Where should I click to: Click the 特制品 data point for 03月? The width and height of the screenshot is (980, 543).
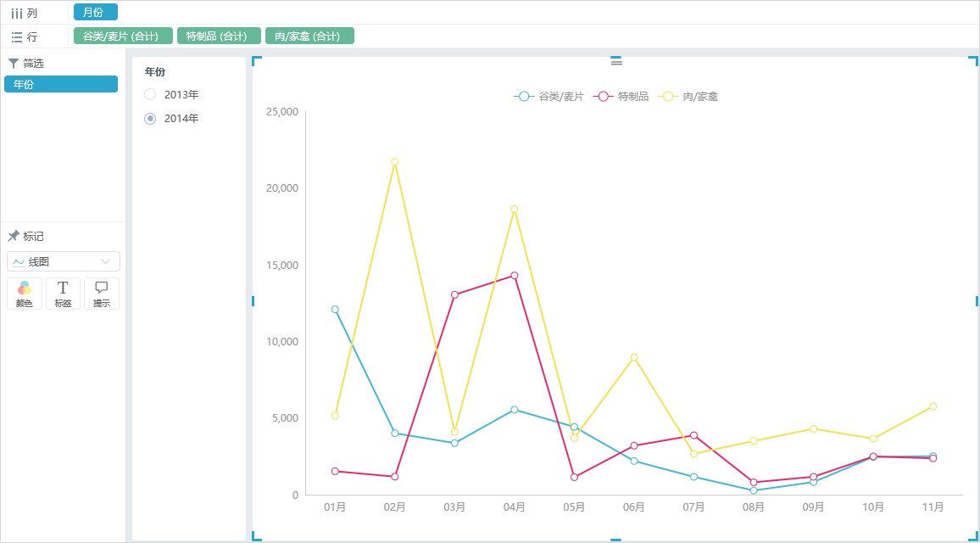click(x=454, y=294)
